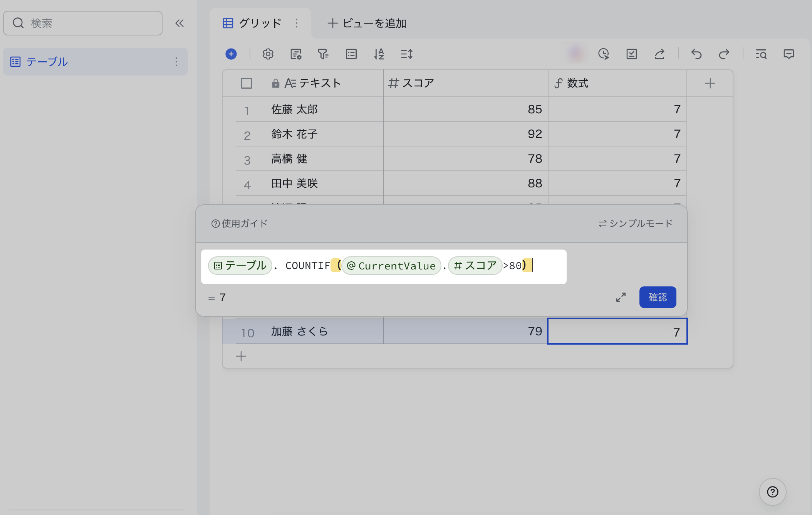Click the 検索 search input field

83,23
